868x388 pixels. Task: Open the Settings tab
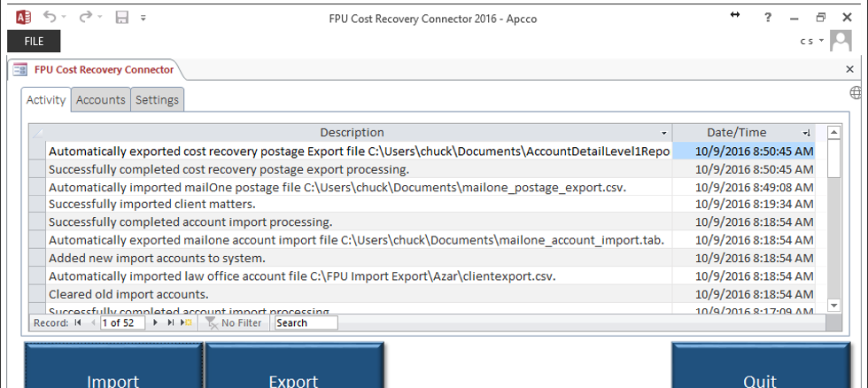click(158, 99)
